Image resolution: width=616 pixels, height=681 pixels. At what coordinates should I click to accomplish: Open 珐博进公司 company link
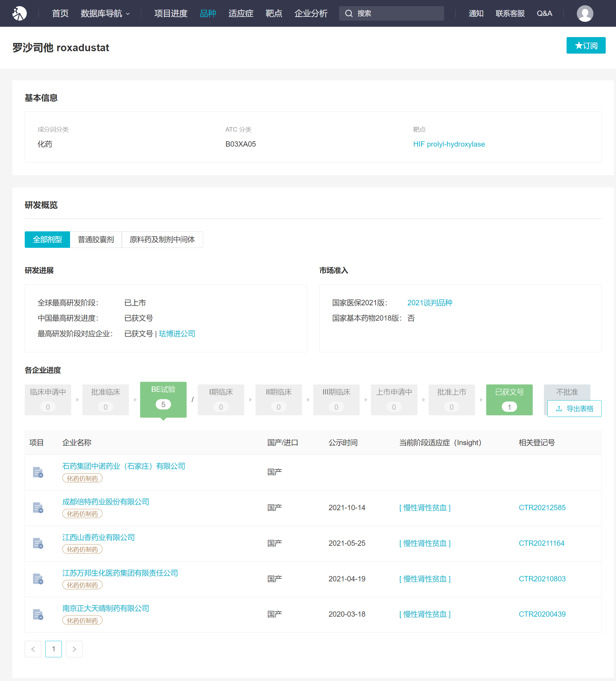pyautogui.click(x=177, y=334)
